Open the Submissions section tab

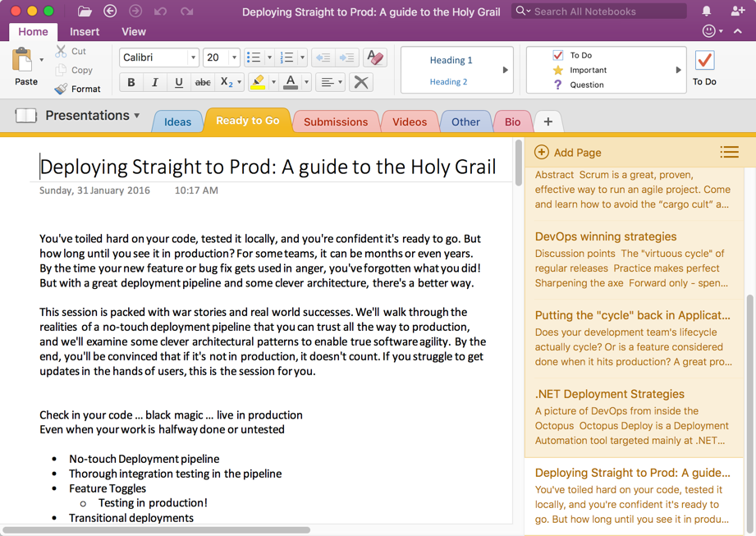(336, 121)
